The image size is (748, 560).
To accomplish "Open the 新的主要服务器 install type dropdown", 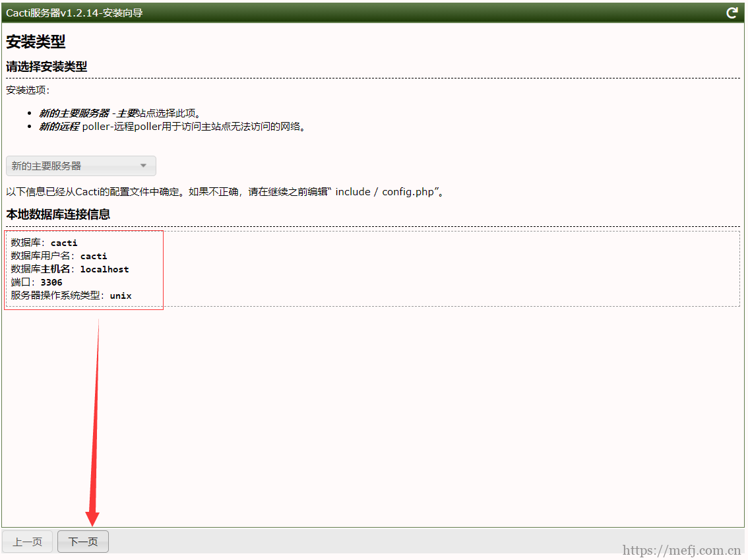I will coord(81,166).
